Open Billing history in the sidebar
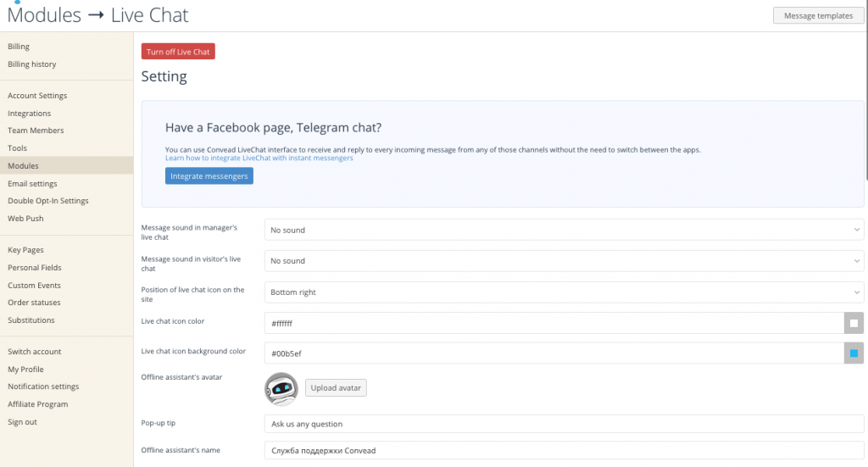Image resolution: width=868 pixels, height=467 pixels. tap(32, 64)
